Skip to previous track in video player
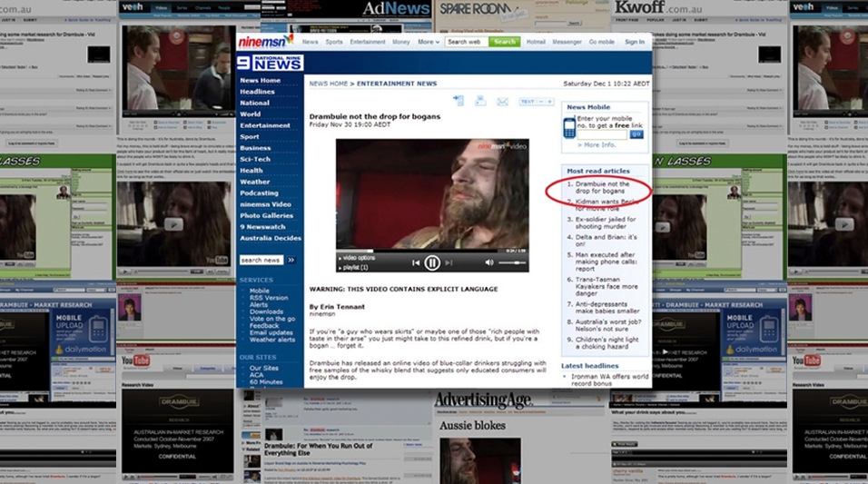The width and height of the screenshot is (868, 484). [415, 263]
